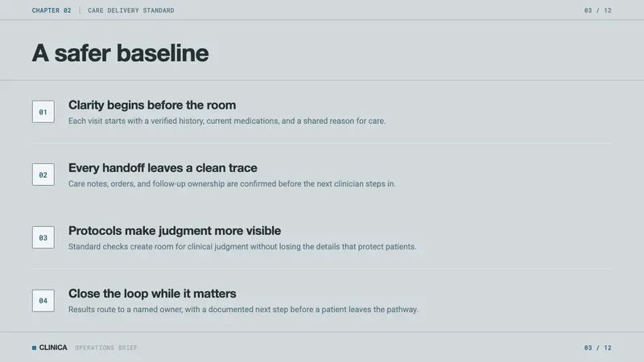Click heading Clarity begins before the room
This screenshot has height=362, width=644.
click(x=152, y=105)
